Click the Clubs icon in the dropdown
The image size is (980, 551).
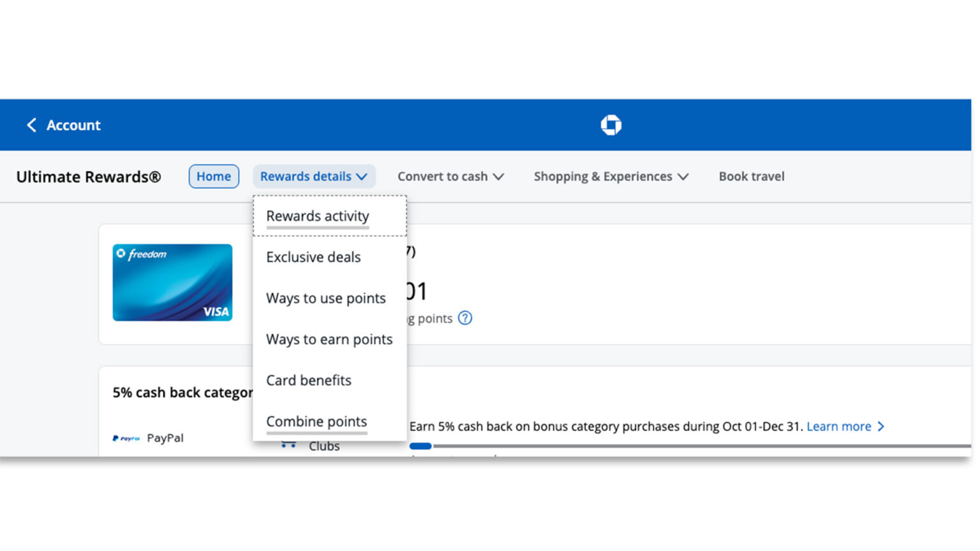coord(289,445)
